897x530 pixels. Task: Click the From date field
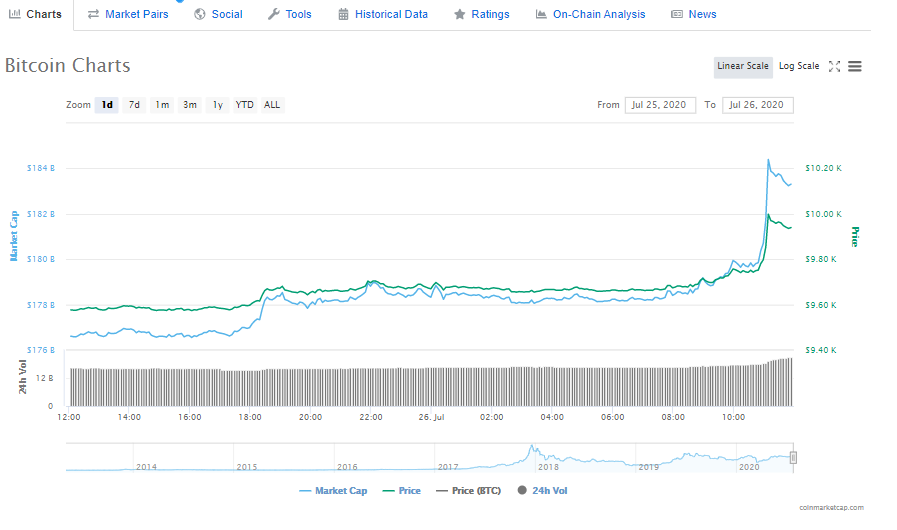coord(660,105)
